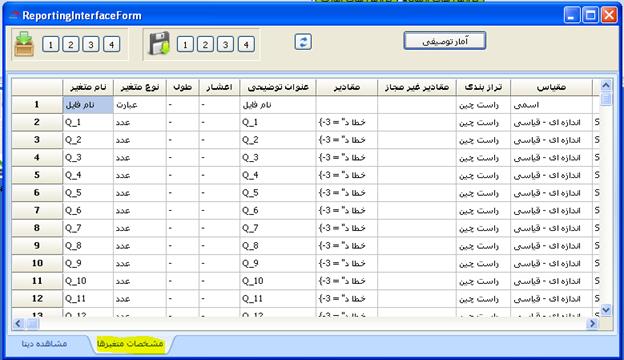Click the blue refresh arrows icon
The width and height of the screenshot is (624, 360).
pyautogui.click(x=303, y=42)
